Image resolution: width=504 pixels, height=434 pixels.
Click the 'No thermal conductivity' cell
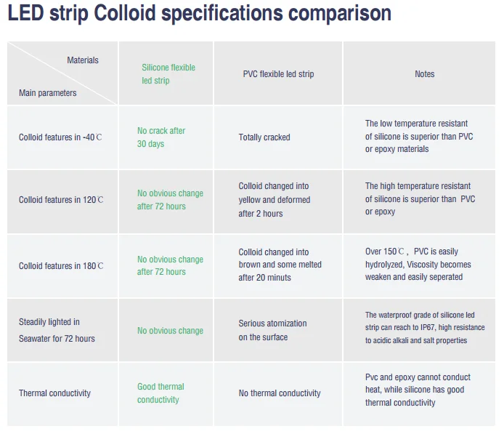[280, 393]
